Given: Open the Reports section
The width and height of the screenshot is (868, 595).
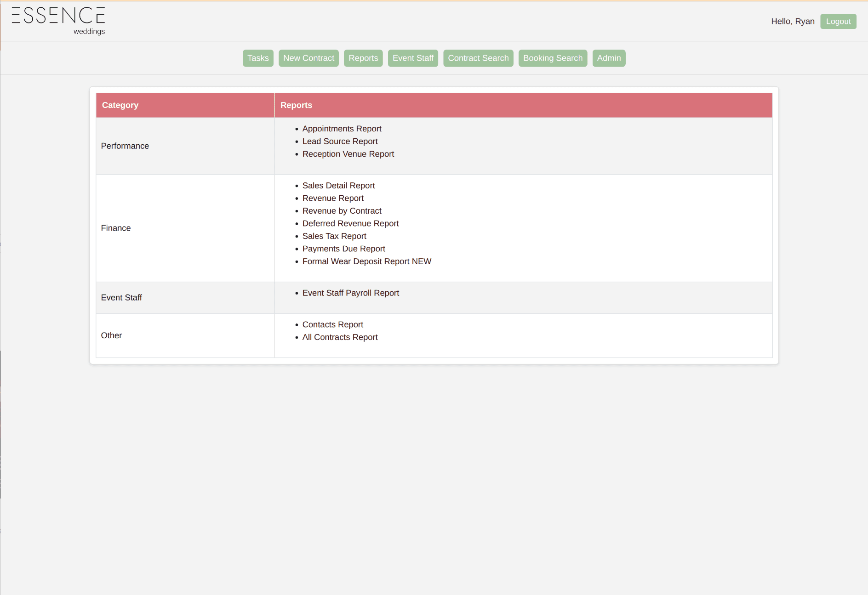Looking at the screenshot, I should (363, 58).
